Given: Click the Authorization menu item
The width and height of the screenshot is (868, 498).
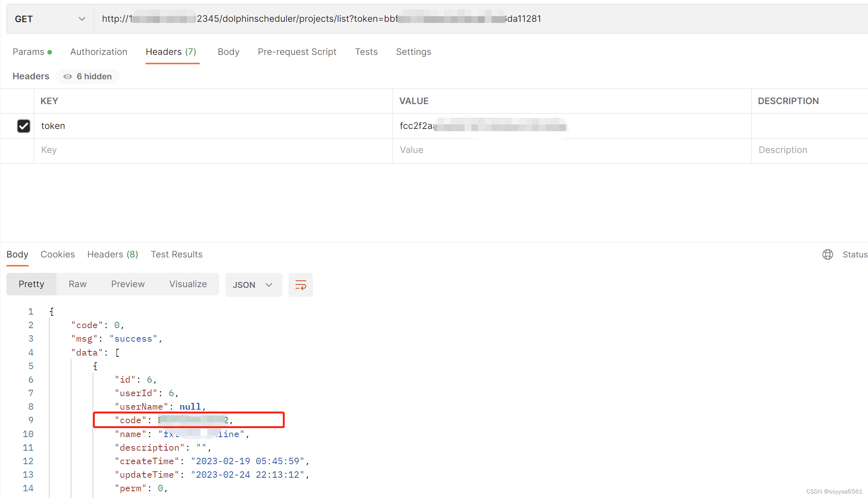Looking at the screenshot, I should pos(99,52).
